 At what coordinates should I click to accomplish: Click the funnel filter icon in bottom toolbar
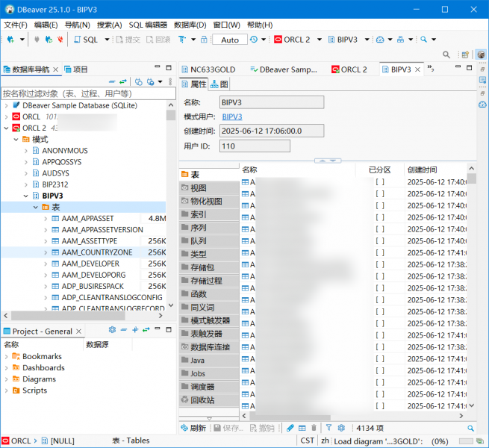328,428
